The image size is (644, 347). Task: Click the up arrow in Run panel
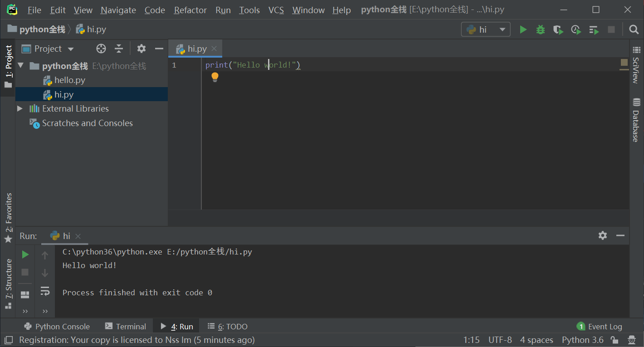point(45,255)
